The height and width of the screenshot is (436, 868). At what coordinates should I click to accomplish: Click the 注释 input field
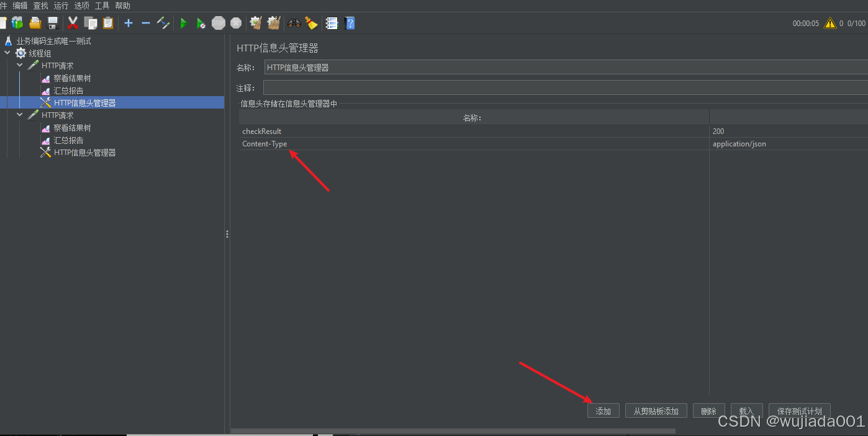pyautogui.click(x=566, y=87)
